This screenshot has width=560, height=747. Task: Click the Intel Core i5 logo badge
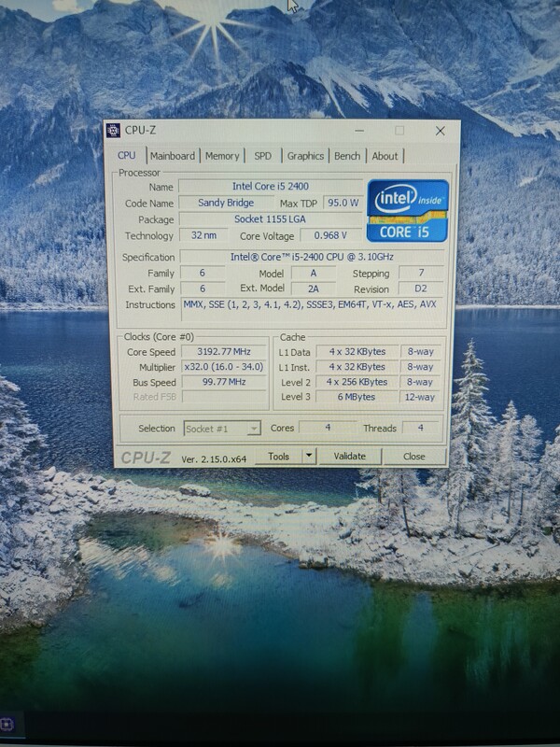[x=408, y=211]
